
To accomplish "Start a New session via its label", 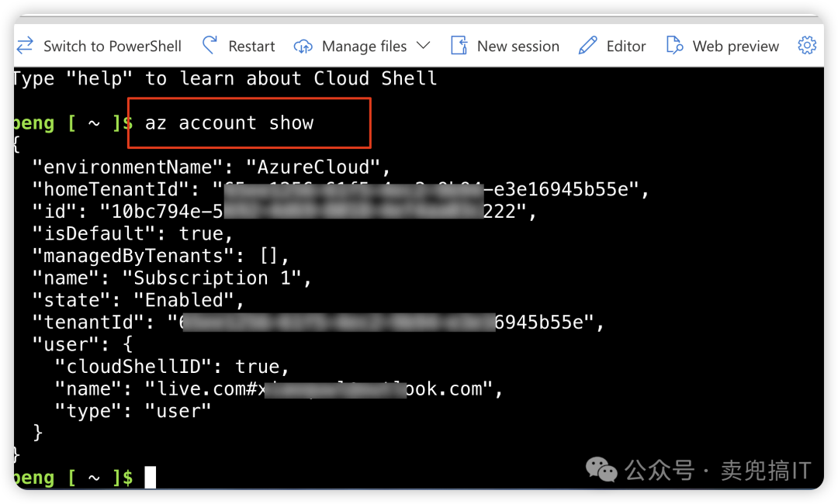I will point(518,47).
